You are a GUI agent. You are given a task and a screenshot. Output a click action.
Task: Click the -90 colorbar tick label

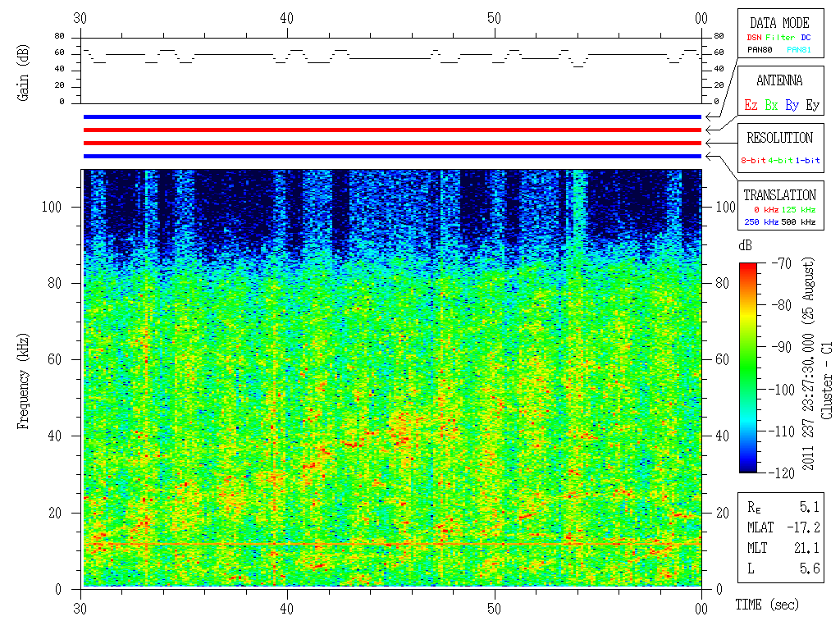click(x=781, y=347)
